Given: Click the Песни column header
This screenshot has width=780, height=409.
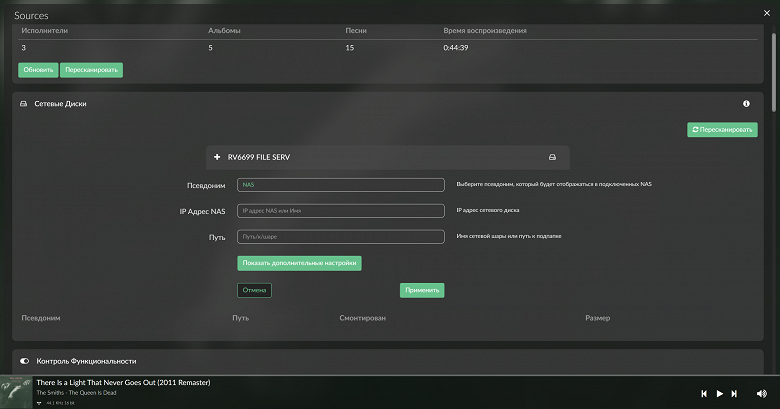Looking at the screenshot, I should (356, 30).
